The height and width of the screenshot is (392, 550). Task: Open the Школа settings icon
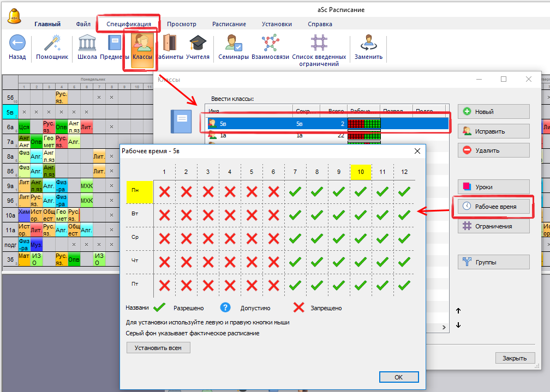click(87, 43)
